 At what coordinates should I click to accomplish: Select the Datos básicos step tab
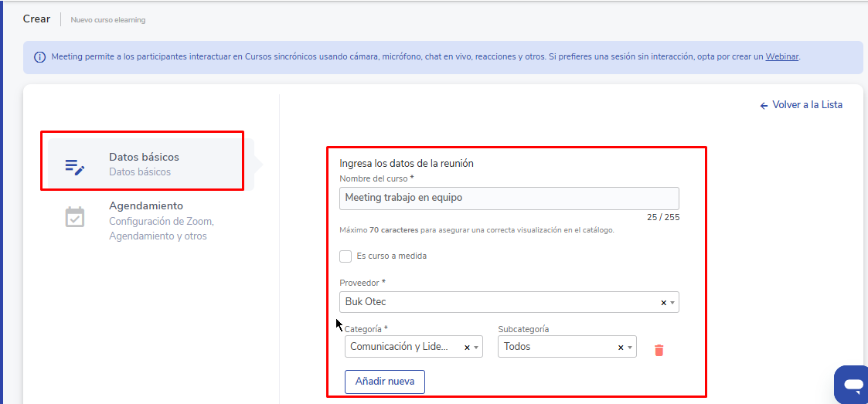145,164
